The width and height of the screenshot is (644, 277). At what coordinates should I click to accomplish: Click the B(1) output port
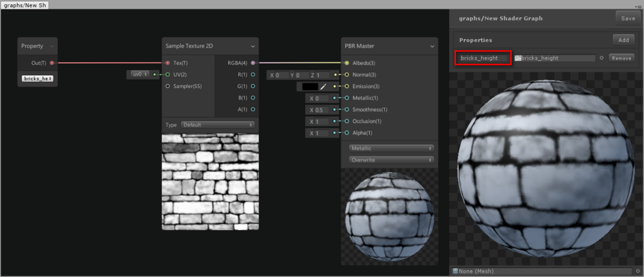coord(253,98)
